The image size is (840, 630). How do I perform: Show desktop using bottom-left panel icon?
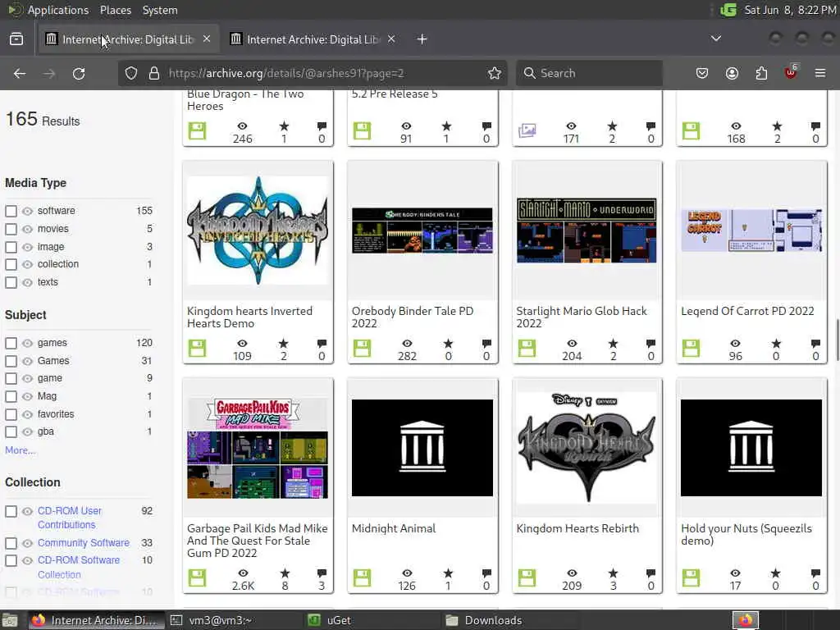(10, 620)
